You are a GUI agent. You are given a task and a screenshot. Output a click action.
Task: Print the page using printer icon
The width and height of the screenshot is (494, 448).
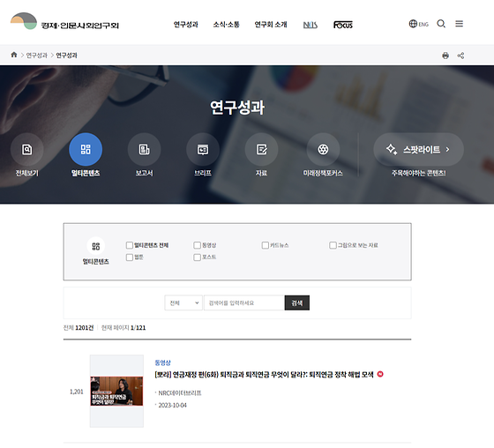coord(445,56)
